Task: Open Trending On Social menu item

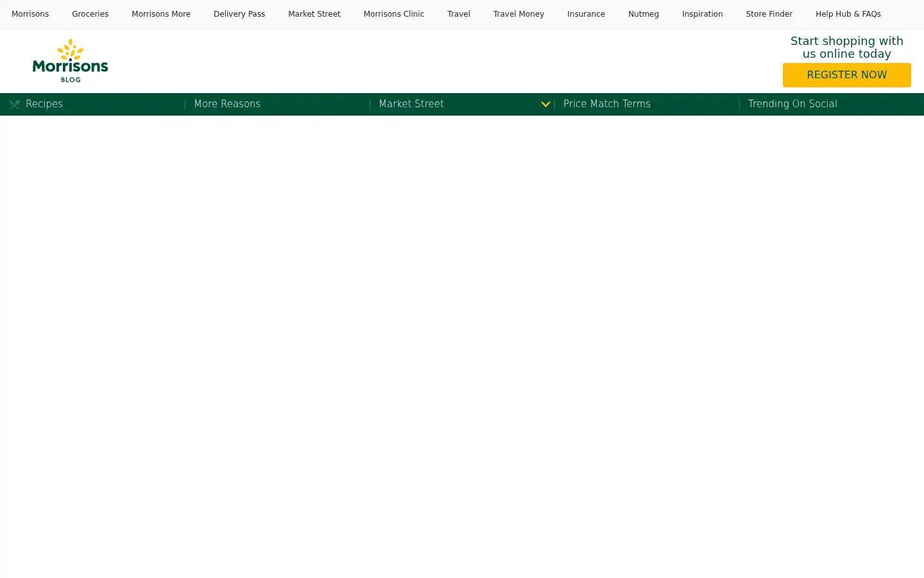Action: click(x=792, y=104)
